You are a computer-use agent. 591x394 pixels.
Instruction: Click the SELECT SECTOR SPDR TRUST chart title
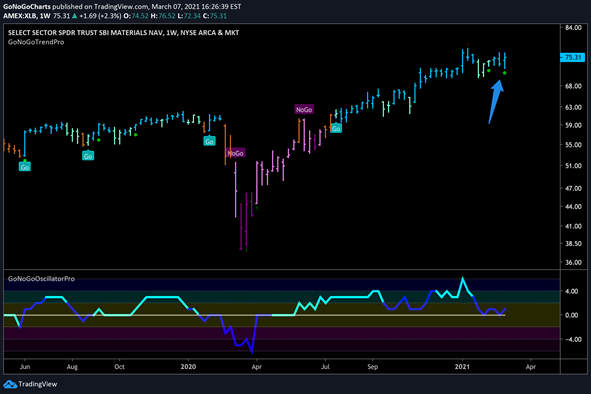pos(123,33)
